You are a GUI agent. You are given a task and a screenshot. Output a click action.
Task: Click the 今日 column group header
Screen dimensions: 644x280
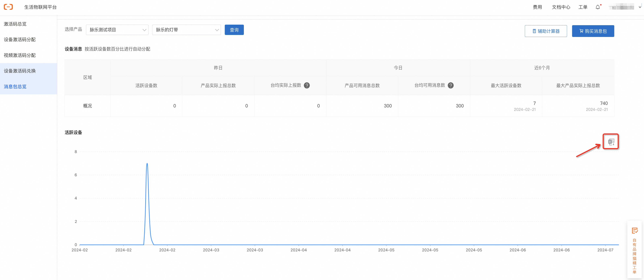398,68
